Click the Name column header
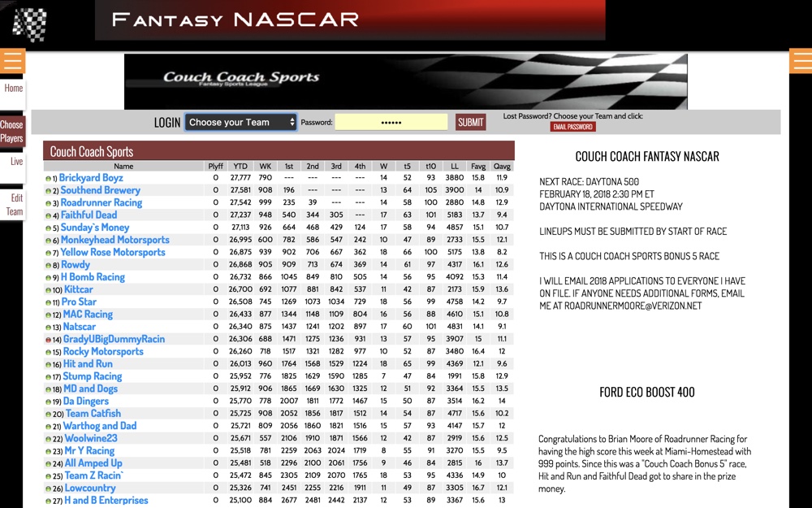Screen dimensions: 812x508 click(x=123, y=167)
